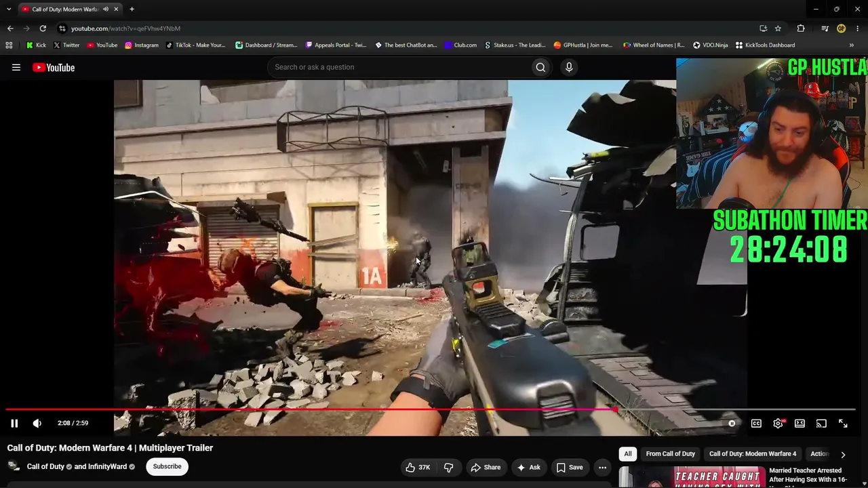The height and width of the screenshot is (488, 868).
Task: View site information icon in address bar
Action: coord(62,28)
